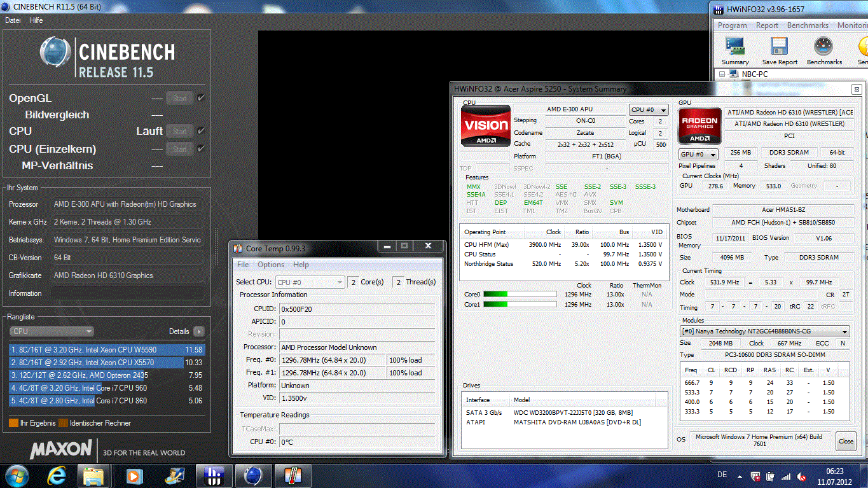Open the Hilfe menu in Cinebench
This screenshot has height=488, width=868.
[x=36, y=20]
